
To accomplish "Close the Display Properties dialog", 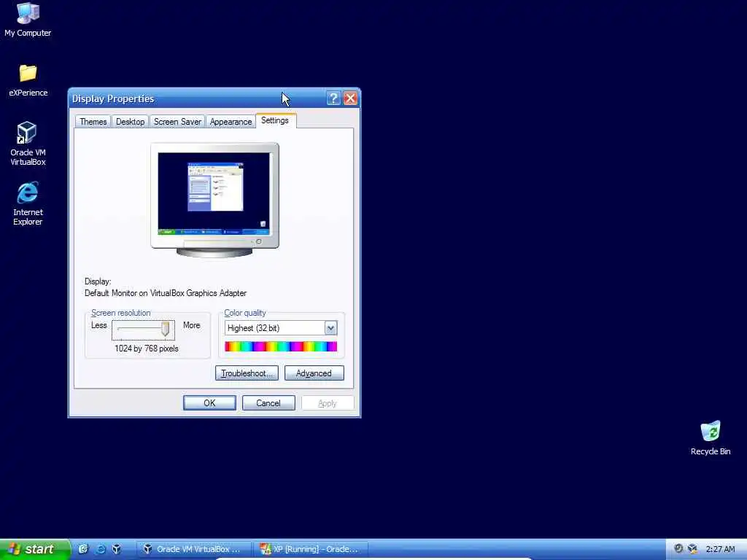I will 350,98.
